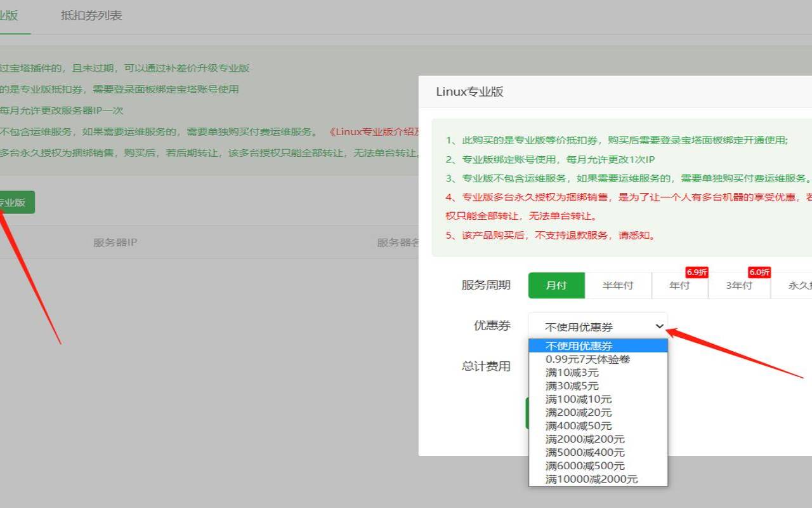Pick the 满30减5元 coupon
812x508 pixels.
598,385
